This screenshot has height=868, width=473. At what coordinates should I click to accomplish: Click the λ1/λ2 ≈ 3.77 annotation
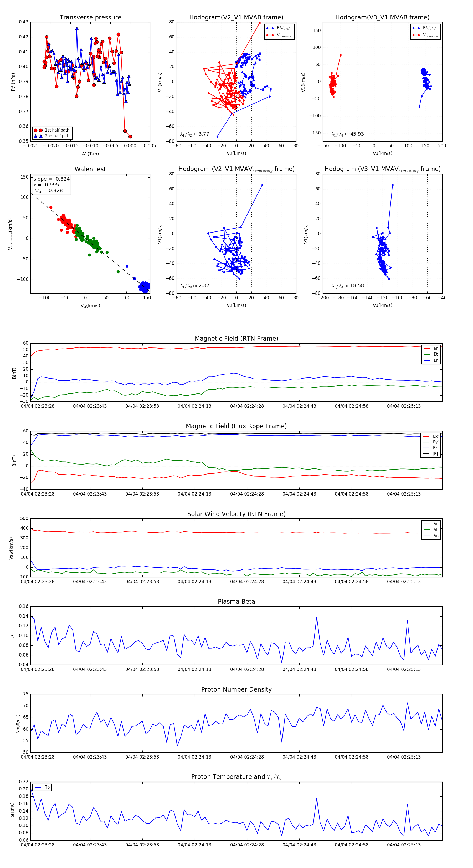pos(194,134)
